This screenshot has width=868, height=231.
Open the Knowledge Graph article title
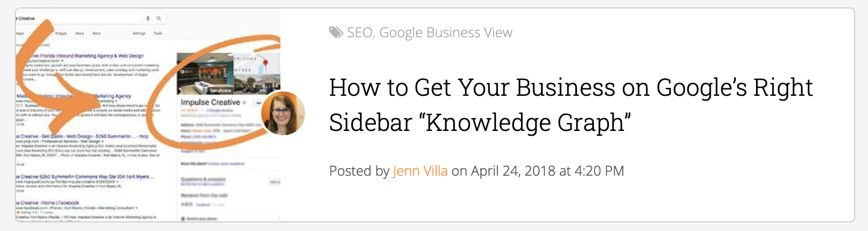[x=570, y=105]
